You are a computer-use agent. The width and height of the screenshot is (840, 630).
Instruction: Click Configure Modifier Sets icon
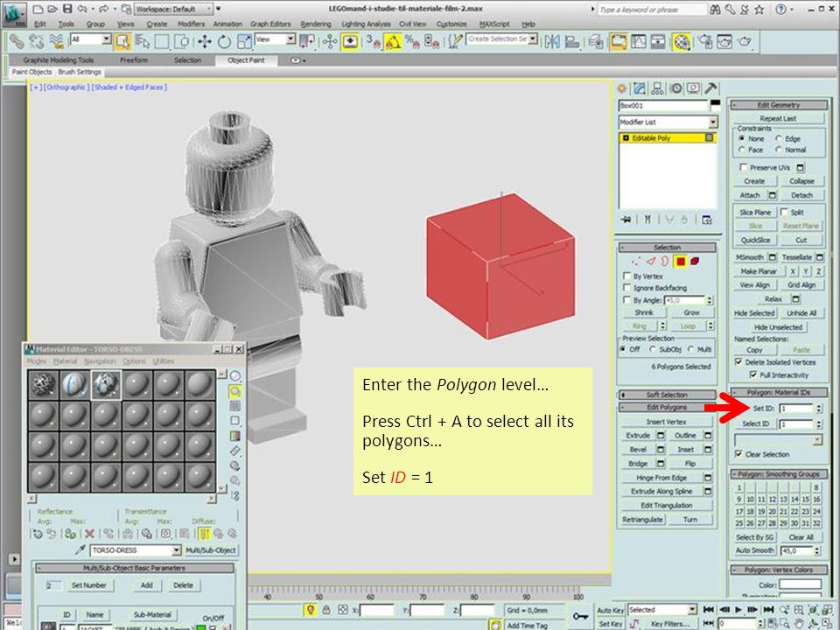tap(707, 220)
